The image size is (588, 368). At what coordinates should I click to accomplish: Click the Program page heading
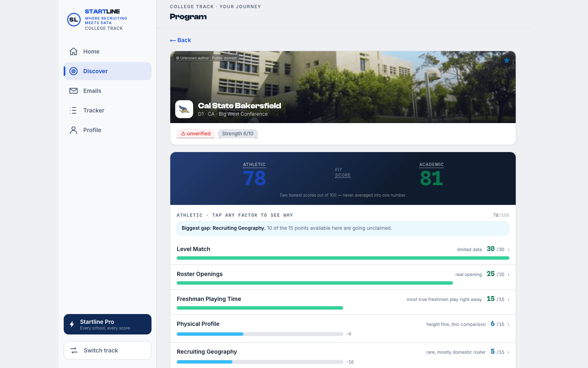click(188, 17)
